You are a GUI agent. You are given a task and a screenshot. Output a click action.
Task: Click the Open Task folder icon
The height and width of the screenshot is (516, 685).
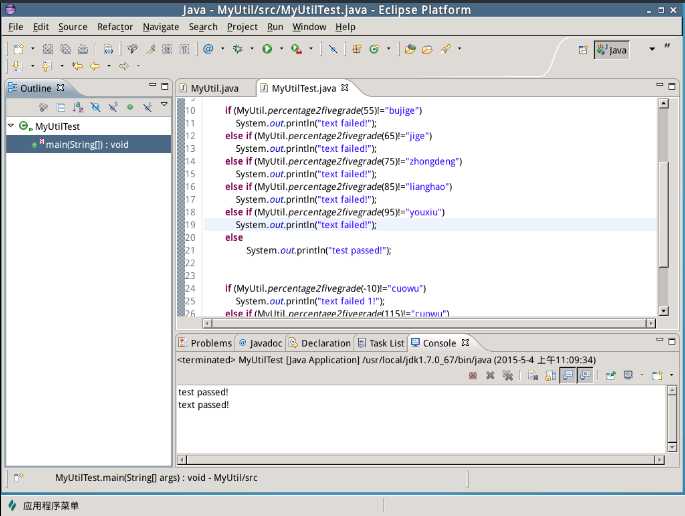tap(427, 49)
